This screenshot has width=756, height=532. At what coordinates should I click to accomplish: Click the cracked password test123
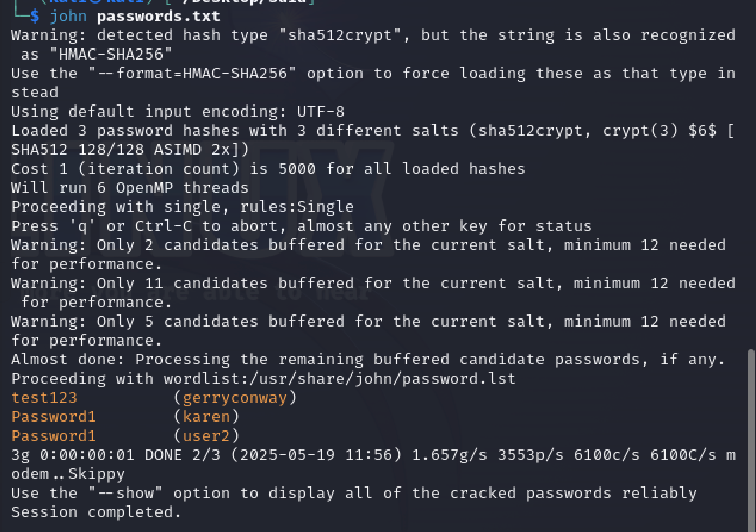44,398
